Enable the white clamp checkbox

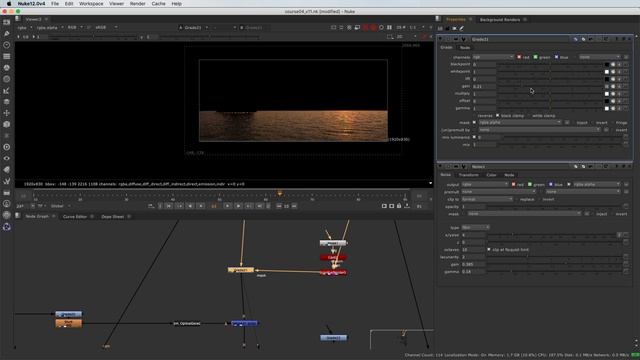tap(529, 116)
